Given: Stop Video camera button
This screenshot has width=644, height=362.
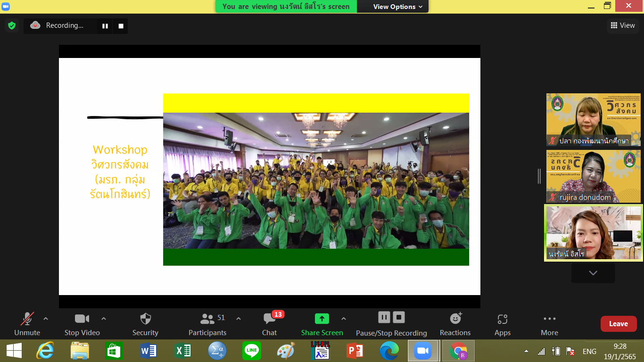Looking at the screenshot, I should 82,324.
